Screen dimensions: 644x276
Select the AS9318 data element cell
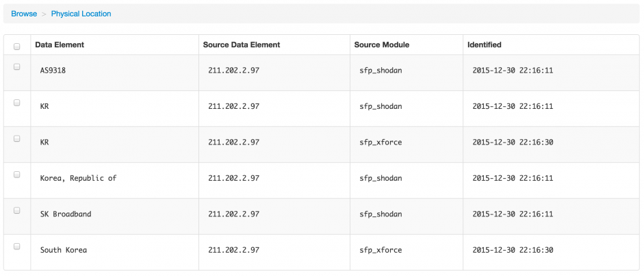(x=53, y=71)
